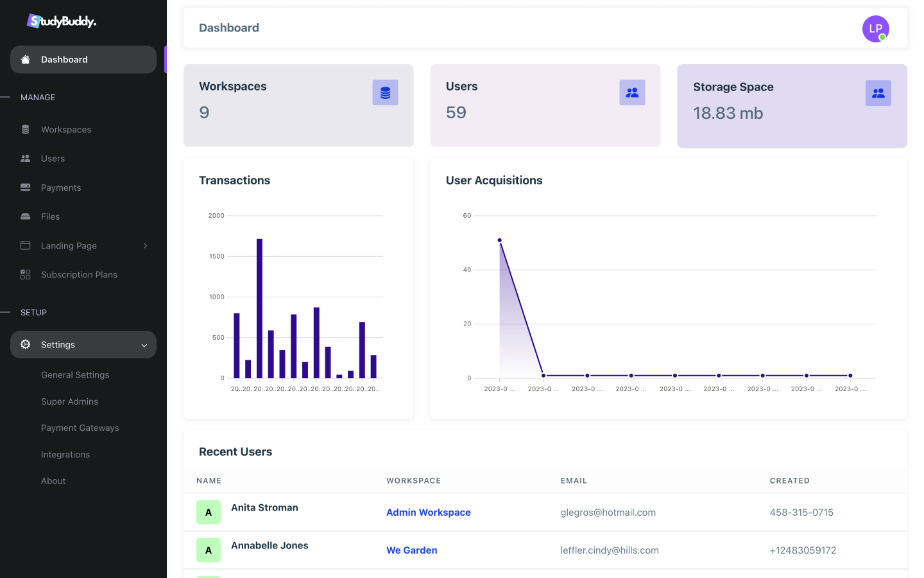Click the Settings gear icon
This screenshot has width=924, height=578.
pyautogui.click(x=26, y=345)
